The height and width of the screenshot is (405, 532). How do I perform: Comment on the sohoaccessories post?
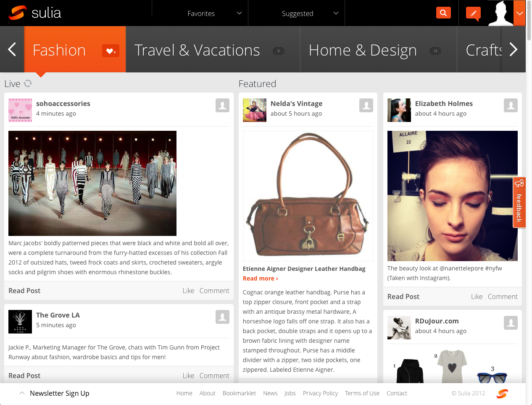[x=214, y=291]
